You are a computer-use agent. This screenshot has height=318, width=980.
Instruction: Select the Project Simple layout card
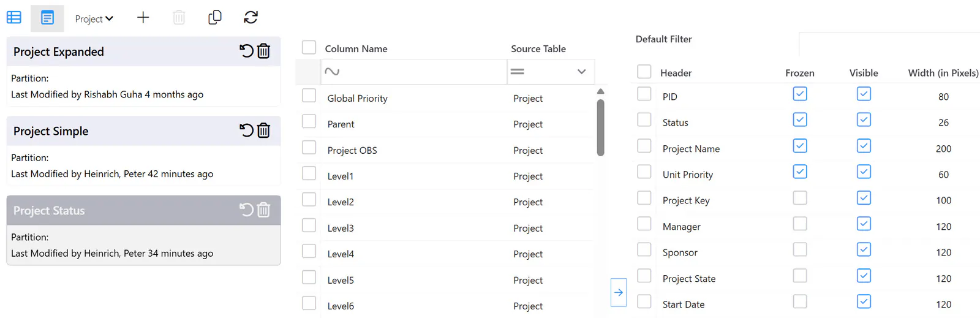tap(143, 151)
